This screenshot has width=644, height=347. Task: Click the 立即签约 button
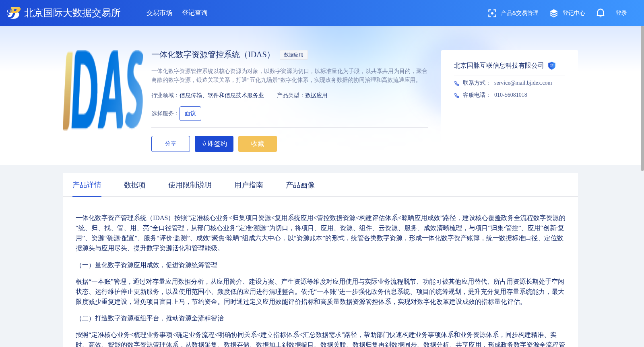pos(214,144)
